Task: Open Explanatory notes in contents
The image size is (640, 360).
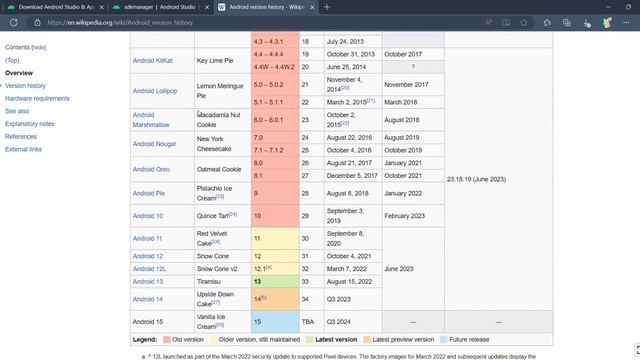Action: tap(29, 124)
